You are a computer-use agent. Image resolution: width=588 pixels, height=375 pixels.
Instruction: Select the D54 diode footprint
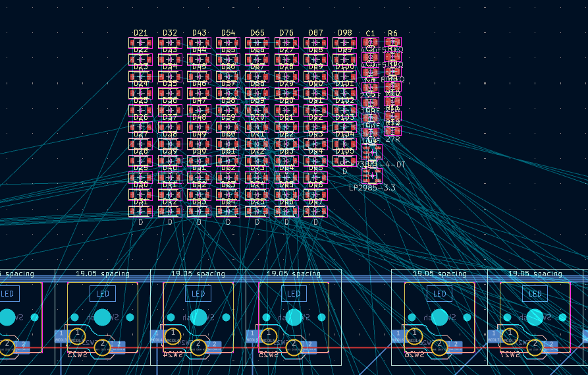click(x=228, y=43)
